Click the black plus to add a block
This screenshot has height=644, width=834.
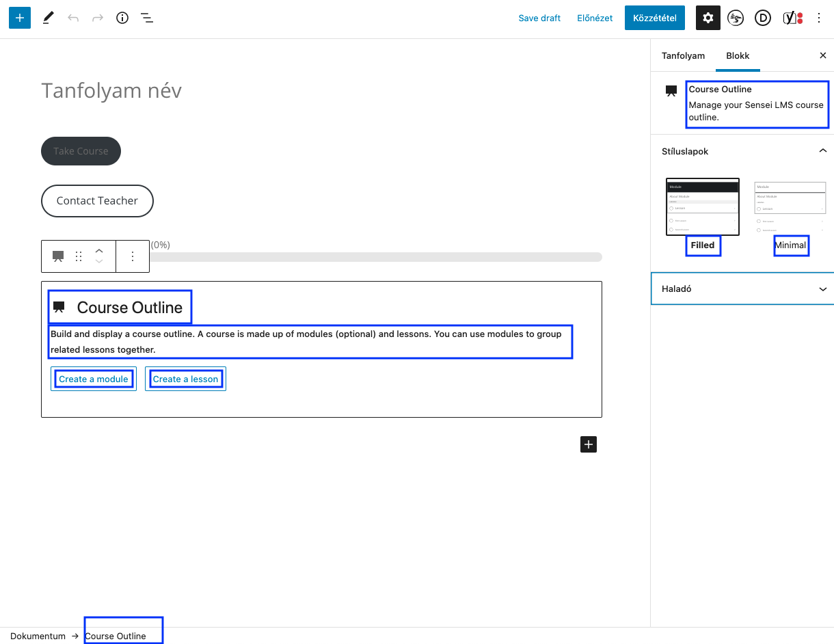pos(588,444)
